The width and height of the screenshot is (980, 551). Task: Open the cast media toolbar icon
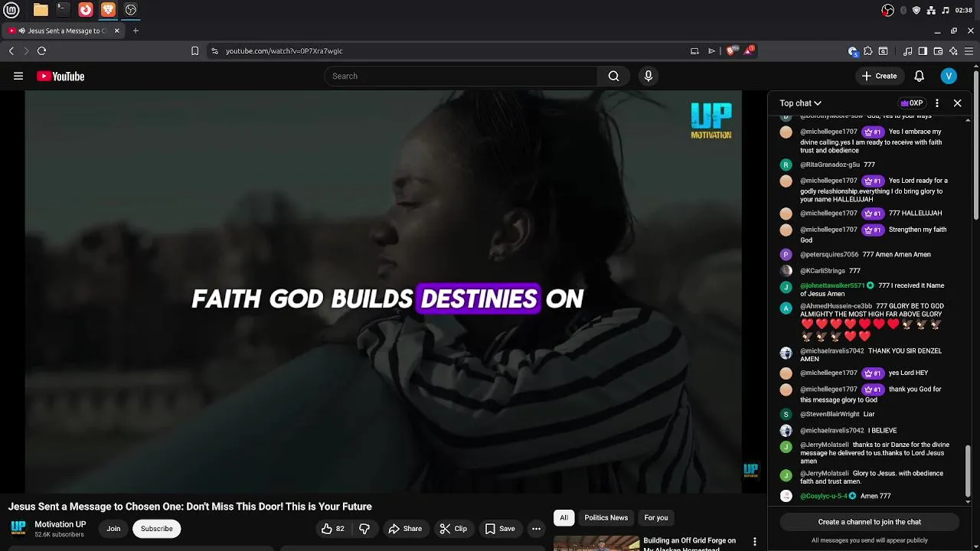click(x=694, y=51)
